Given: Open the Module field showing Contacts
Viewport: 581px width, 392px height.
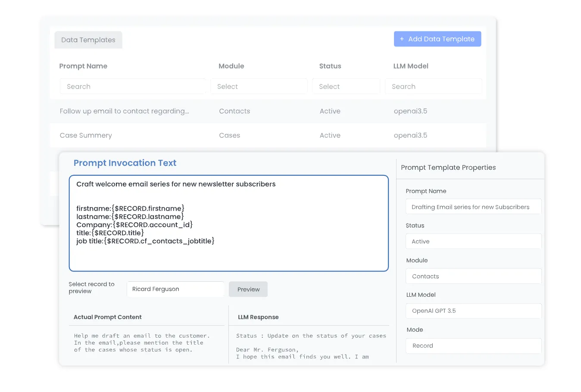Looking at the screenshot, I should coord(474,276).
